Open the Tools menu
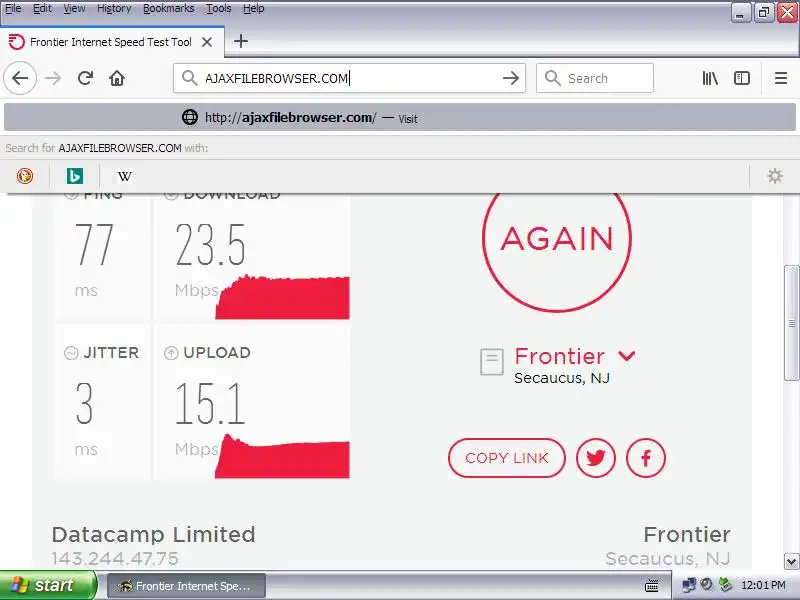This screenshot has height=600, width=800. point(218,9)
